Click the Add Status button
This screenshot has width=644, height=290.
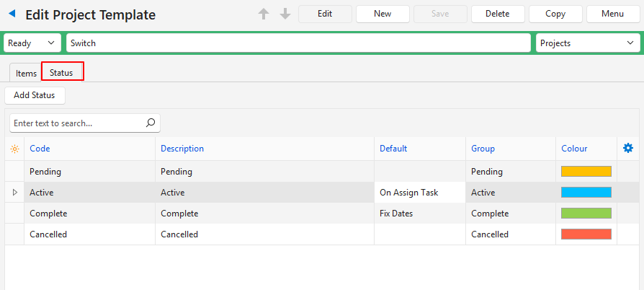click(x=35, y=95)
